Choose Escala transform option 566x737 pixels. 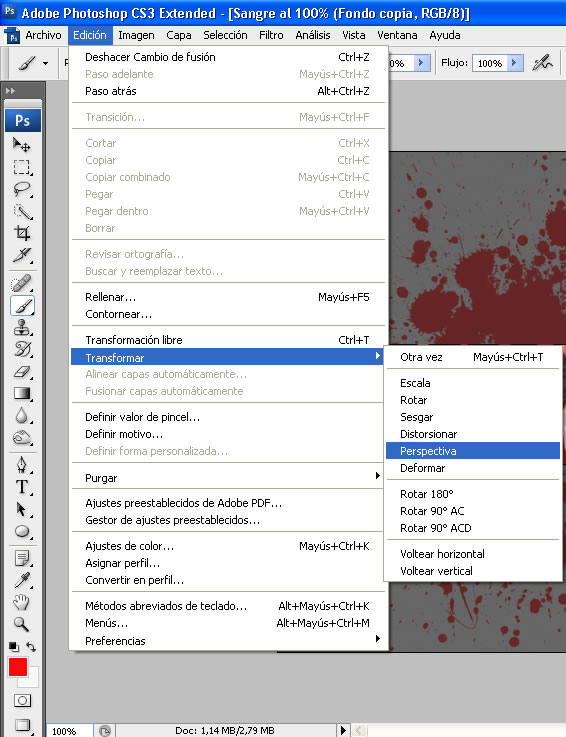pos(472,383)
